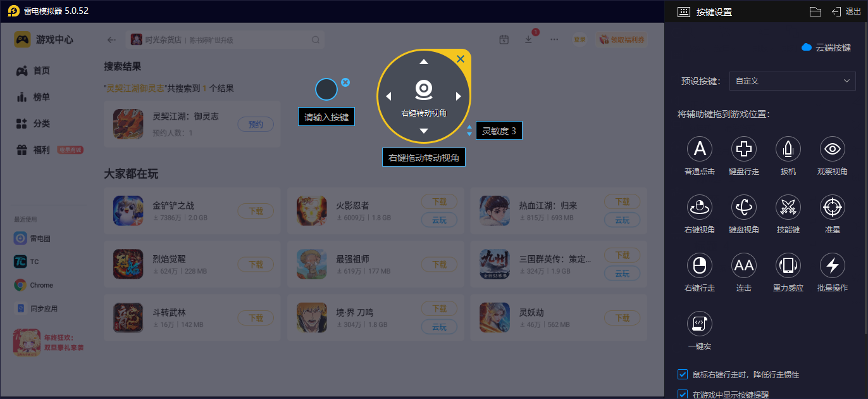Image resolution: width=868 pixels, height=399 pixels.
Task: Select the 扳机 trigger icon
Action: point(788,149)
